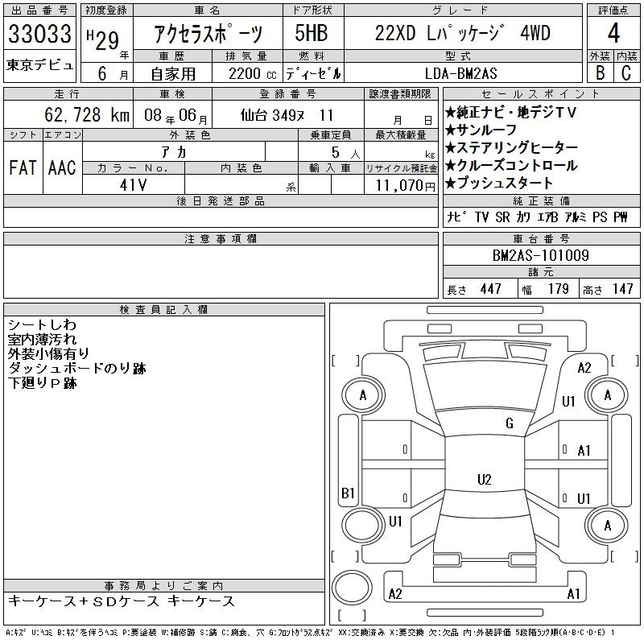Image resolution: width=644 pixels, height=644 pixels.
Task: Select the chassis number BM2AS-101009
Action: click(540, 255)
